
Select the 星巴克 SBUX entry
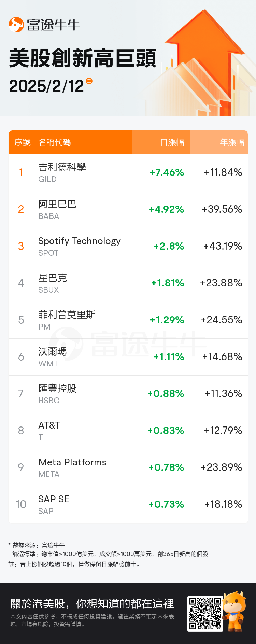tap(128, 283)
